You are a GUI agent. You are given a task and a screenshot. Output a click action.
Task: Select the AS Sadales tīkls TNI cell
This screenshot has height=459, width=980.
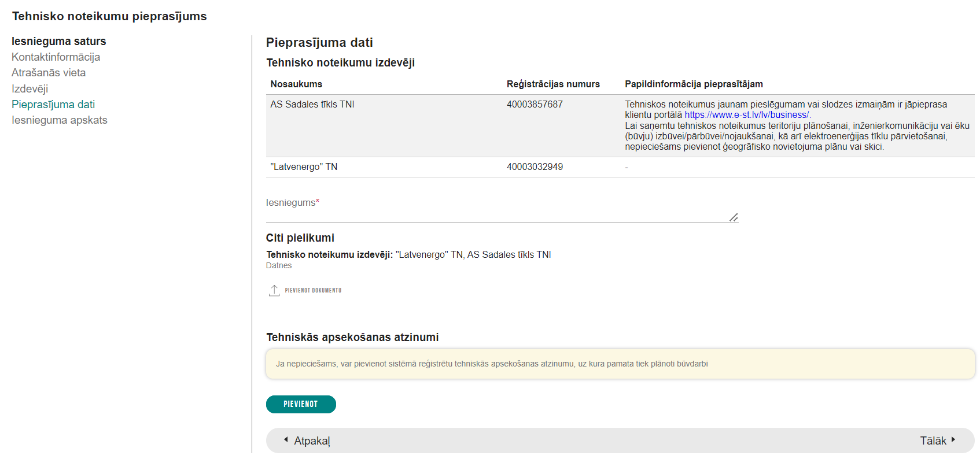312,104
